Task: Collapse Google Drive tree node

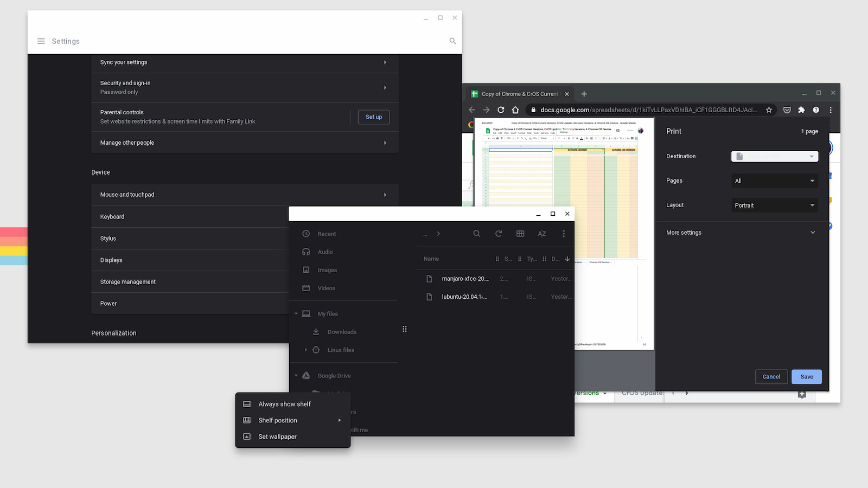Action: click(296, 376)
